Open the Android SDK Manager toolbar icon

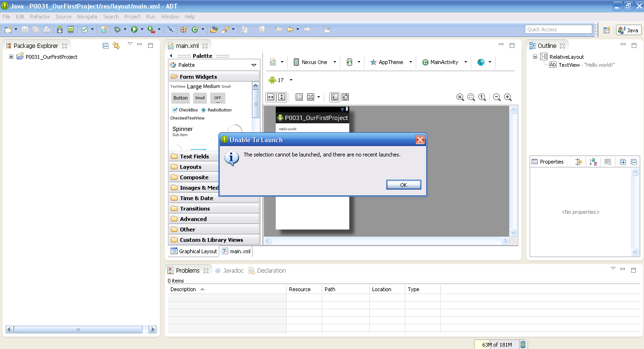click(60, 29)
